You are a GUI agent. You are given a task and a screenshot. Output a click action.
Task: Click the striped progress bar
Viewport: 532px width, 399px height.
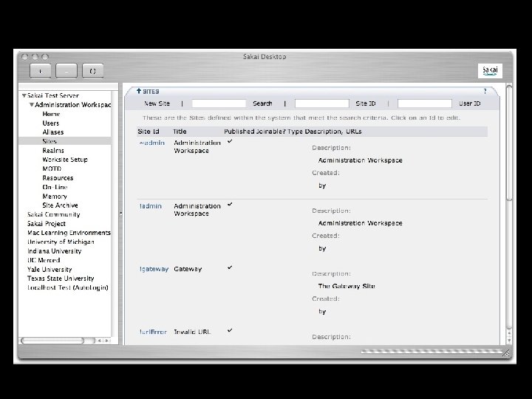point(432,351)
